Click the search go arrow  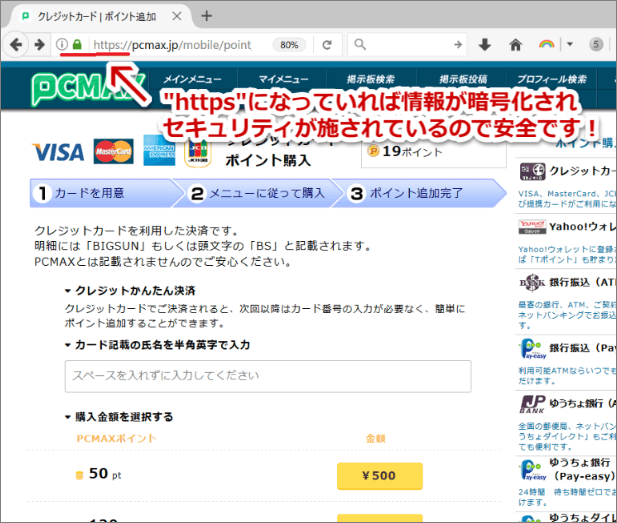point(458,44)
